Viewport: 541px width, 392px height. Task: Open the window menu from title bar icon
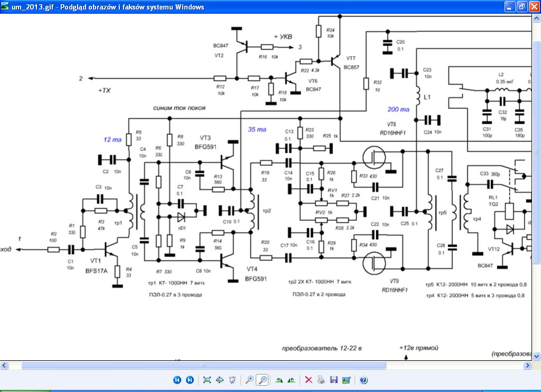coord(5,7)
